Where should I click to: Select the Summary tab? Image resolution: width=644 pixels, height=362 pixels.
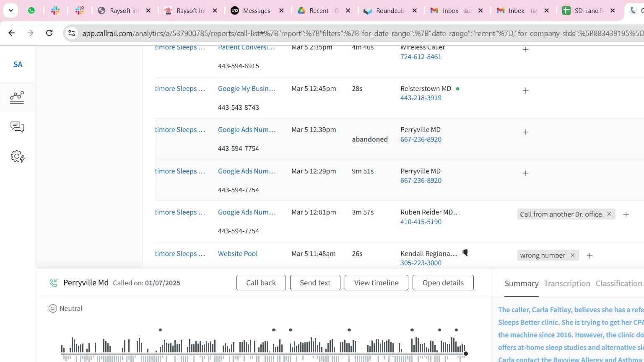(521, 284)
